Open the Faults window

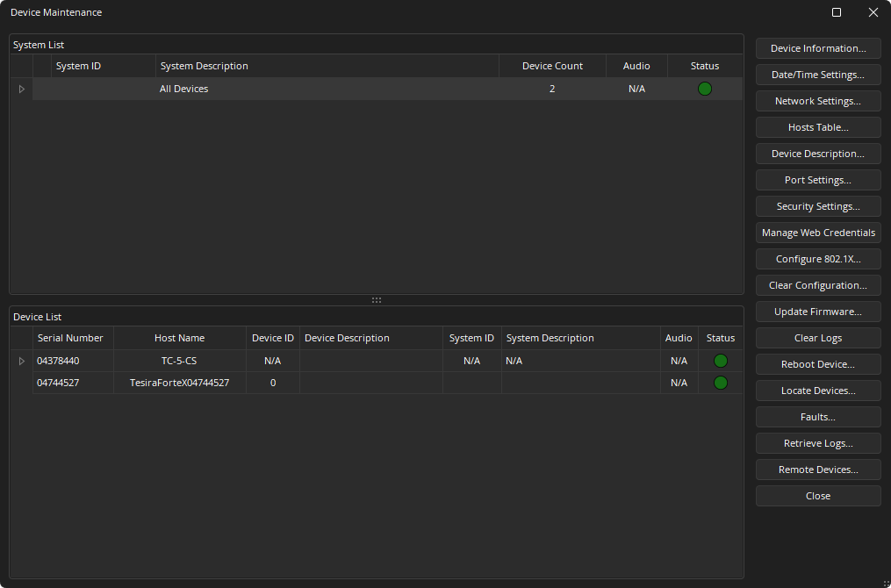[x=817, y=417]
